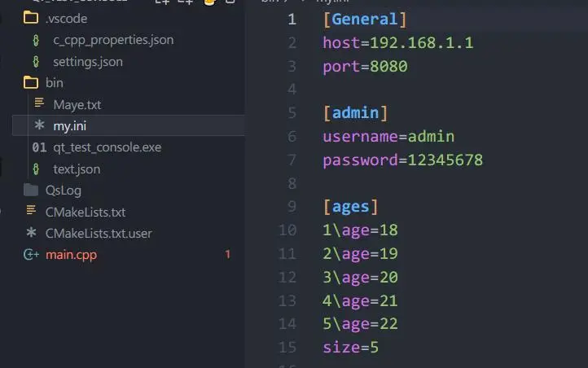
Task: Click the JSON braces icon beside settings.json
Action: coord(36,61)
